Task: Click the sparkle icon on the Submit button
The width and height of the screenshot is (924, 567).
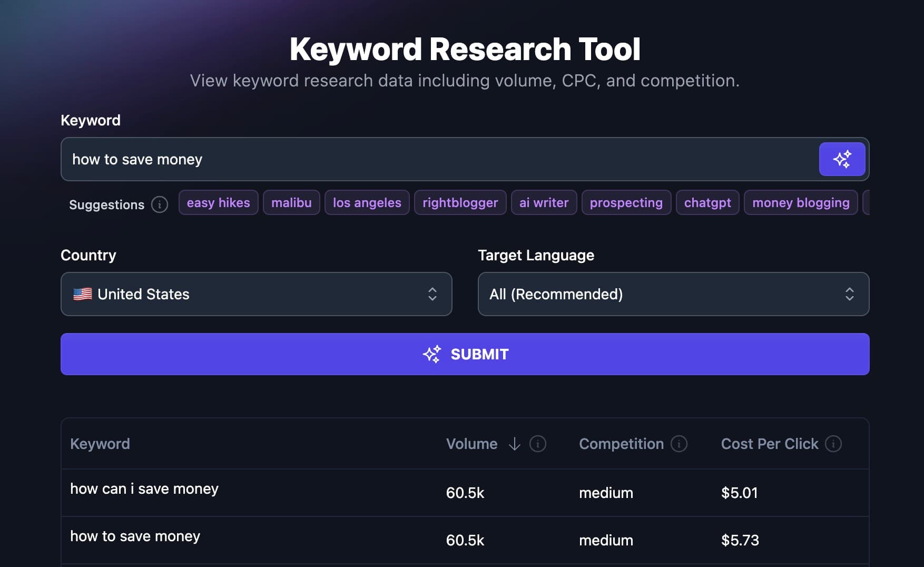Action: coord(433,354)
